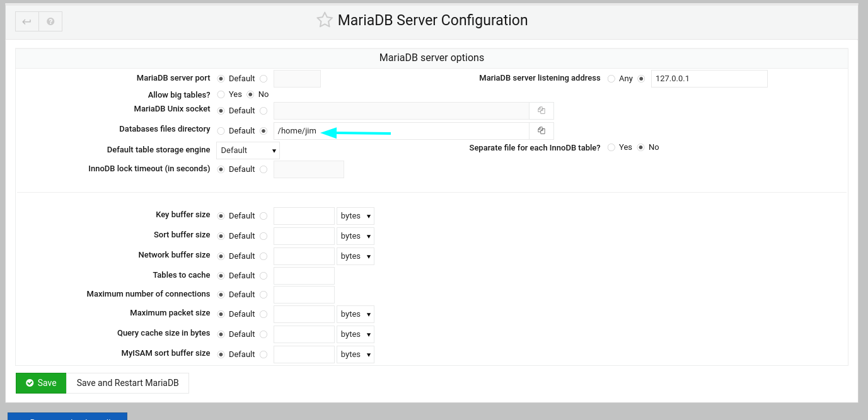Open Maximum packet size units dropdown
The image size is (868, 420).
356,314
